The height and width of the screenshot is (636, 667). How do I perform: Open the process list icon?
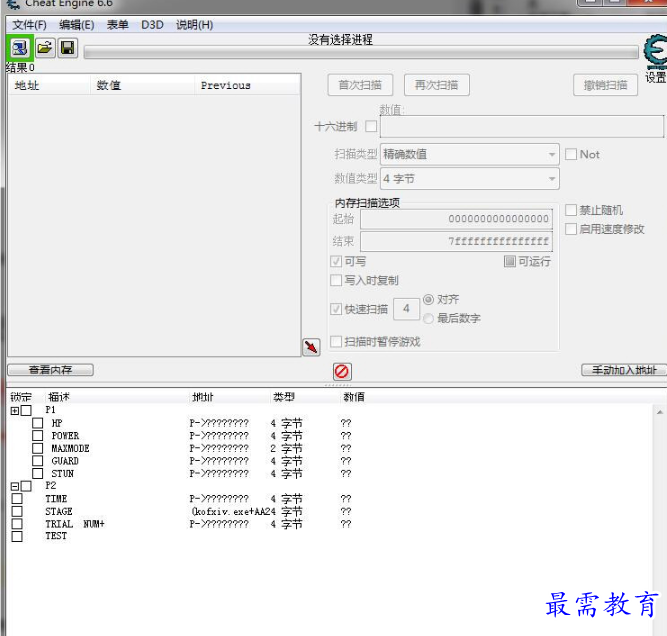[20, 48]
